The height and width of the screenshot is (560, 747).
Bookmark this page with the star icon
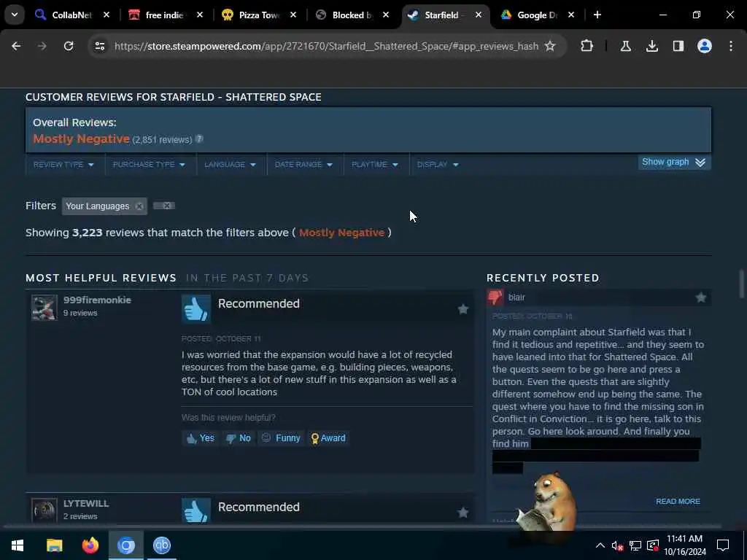550,46
